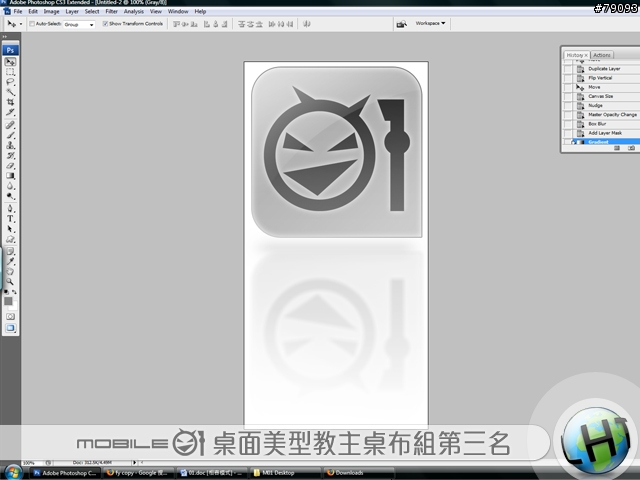Open the Layer menu
640x480 pixels.
pos(72,11)
